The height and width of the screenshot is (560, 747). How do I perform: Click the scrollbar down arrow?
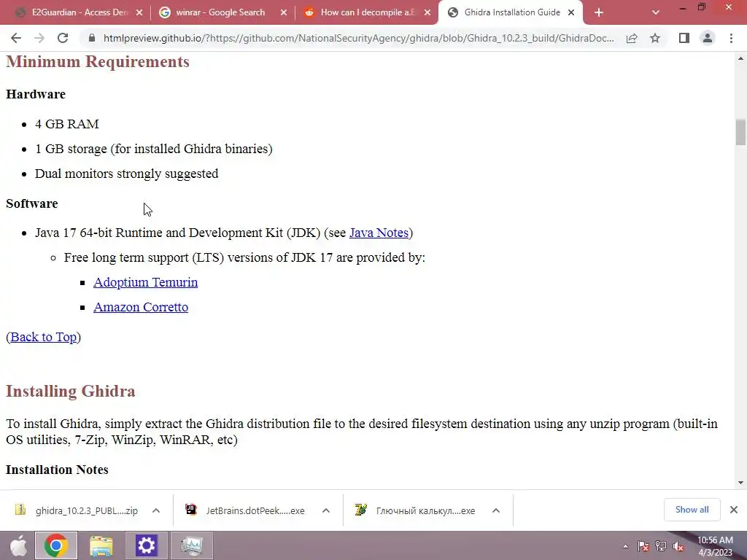point(740,483)
